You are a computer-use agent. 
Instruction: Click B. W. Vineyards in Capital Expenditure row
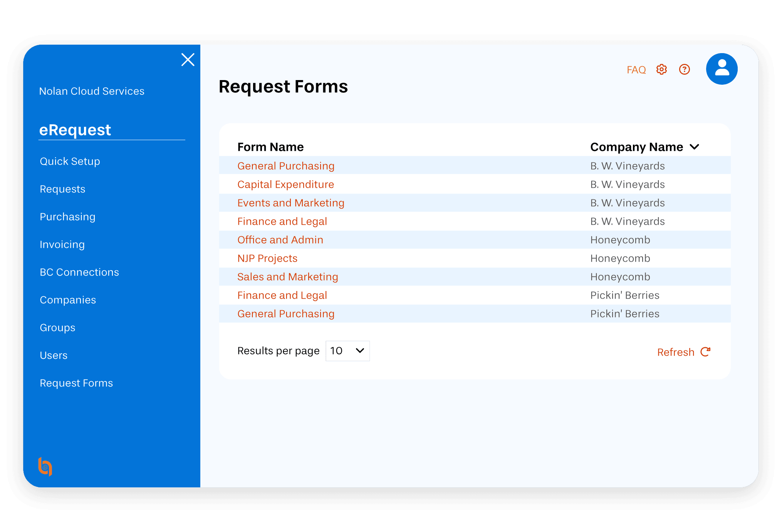click(628, 184)
